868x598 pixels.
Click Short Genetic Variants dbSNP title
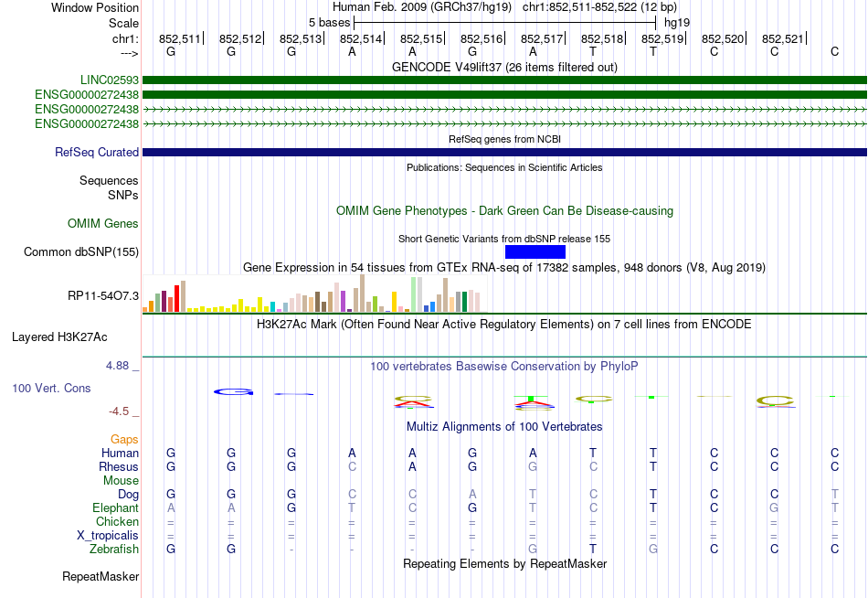[x=504, y=239]
